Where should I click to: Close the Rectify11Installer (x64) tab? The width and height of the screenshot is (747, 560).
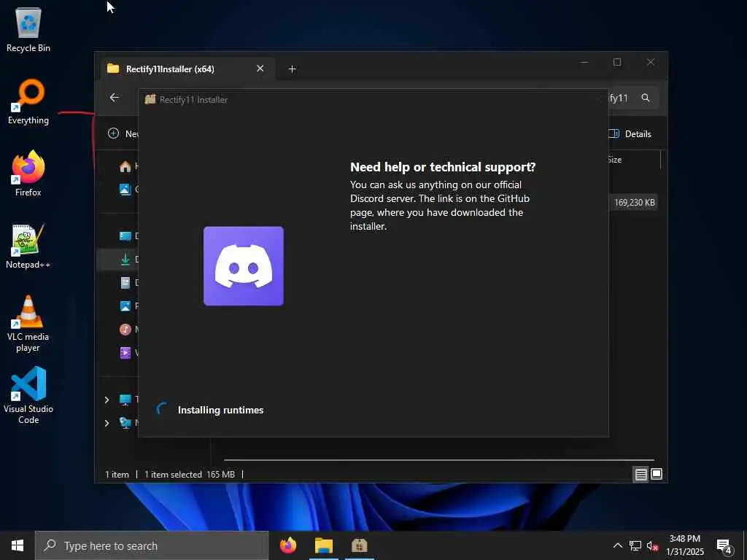[260, 69]
